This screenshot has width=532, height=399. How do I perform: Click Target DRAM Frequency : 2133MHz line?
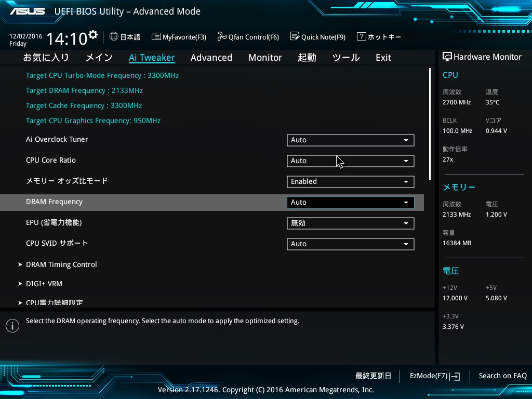(84, 90)
